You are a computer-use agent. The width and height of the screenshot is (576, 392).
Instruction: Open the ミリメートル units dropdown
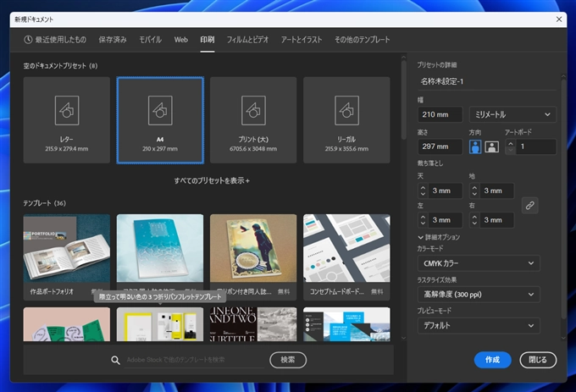pos(512,114)
